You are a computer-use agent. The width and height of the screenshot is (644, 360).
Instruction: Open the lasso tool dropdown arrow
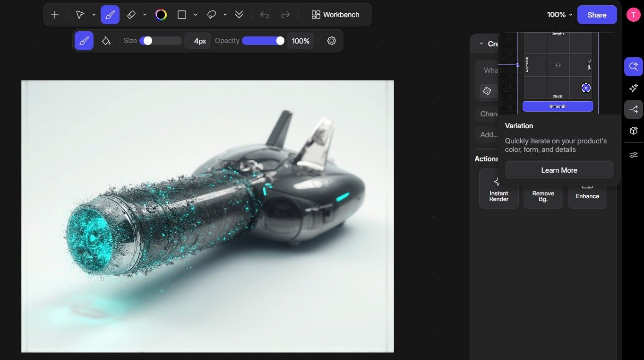click(225, 15)
